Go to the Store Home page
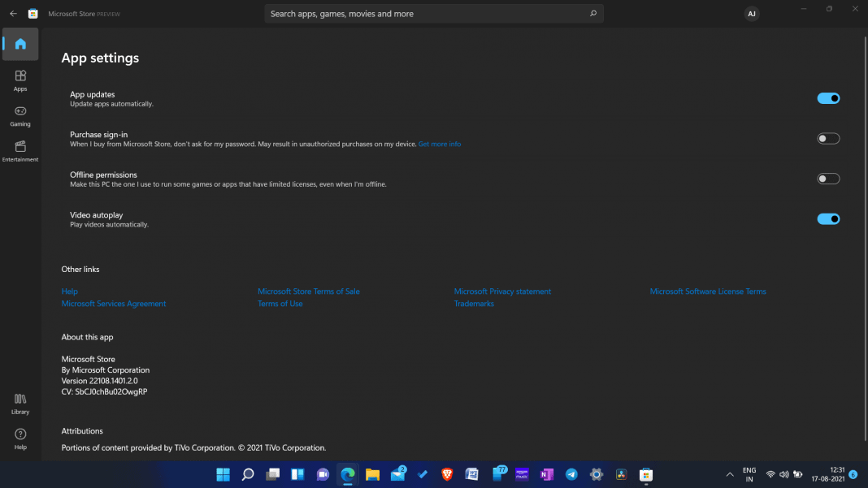Viewport: 868px width, 488px height. [20, 44]
